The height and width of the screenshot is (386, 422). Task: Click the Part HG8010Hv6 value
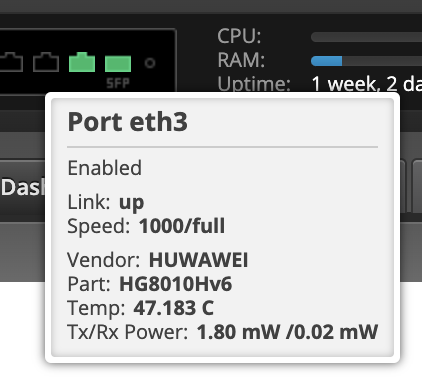[x=176, y=284]
